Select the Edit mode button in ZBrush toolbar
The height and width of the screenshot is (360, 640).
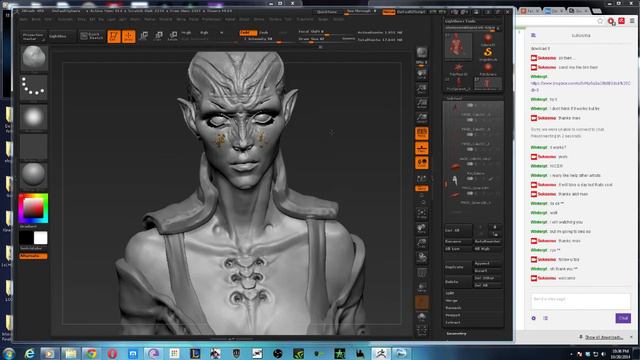point(114,36)
